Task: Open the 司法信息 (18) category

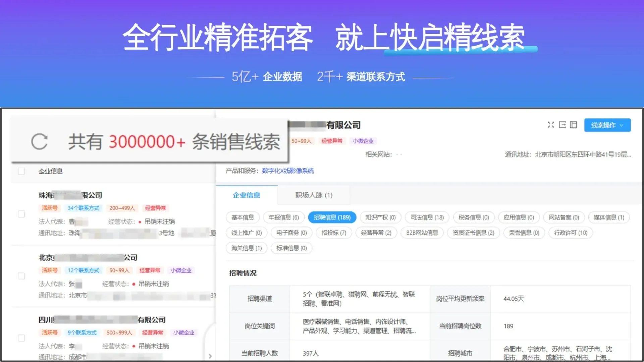Action: (x=427, y=218)
